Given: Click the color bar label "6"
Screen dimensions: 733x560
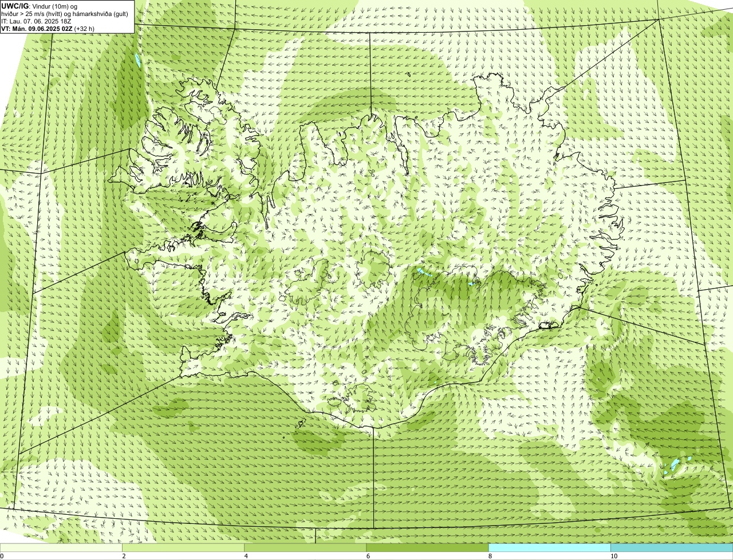Looking at the screenshot, I should click(x=368, y=556).
